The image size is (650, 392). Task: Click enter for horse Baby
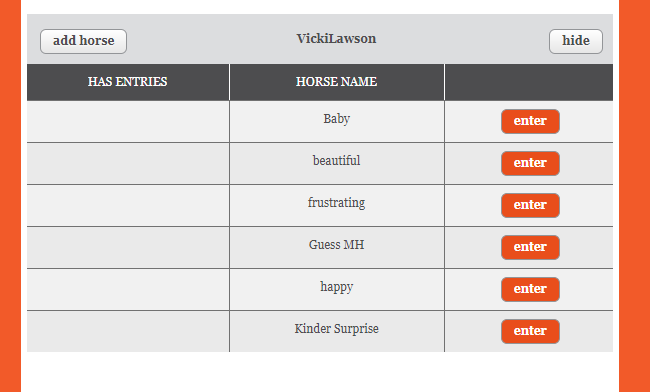click(x=530, y=121)
